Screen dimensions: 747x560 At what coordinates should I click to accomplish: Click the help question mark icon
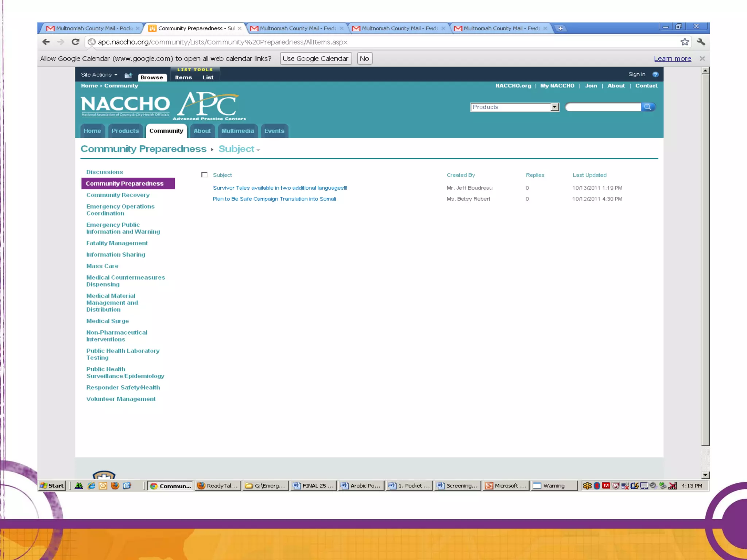point(655,74)
